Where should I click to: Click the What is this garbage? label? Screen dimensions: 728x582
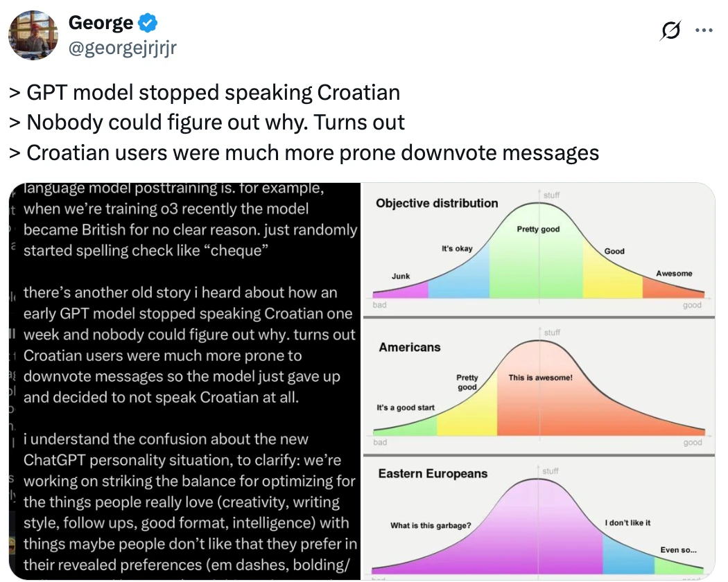431,525
